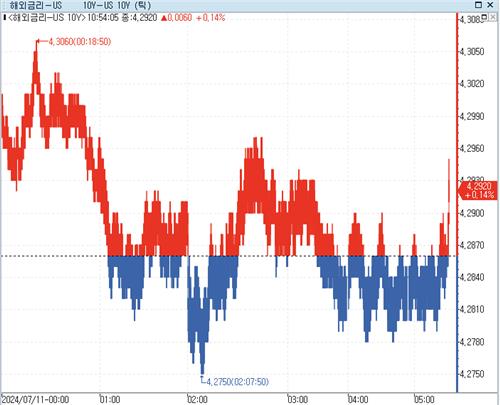
Task: Close the inner chart panel with small X
Action: [x=493, y=17]
